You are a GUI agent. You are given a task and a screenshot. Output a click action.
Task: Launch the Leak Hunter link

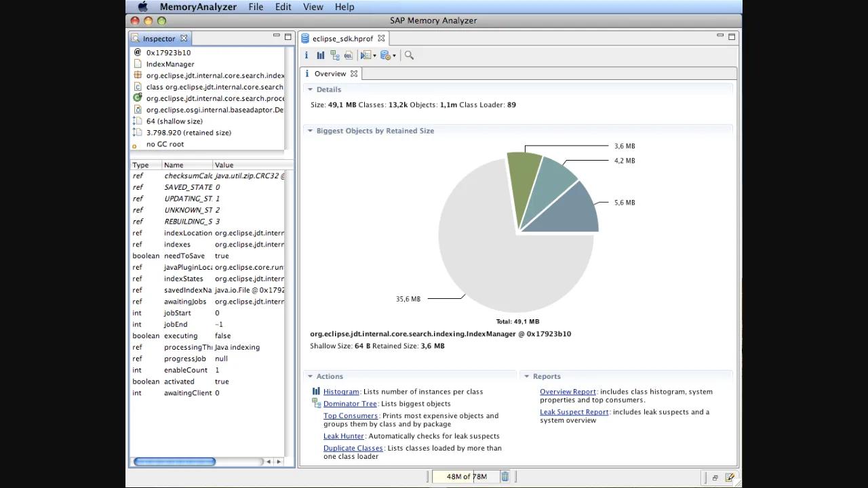click(344, 436)
